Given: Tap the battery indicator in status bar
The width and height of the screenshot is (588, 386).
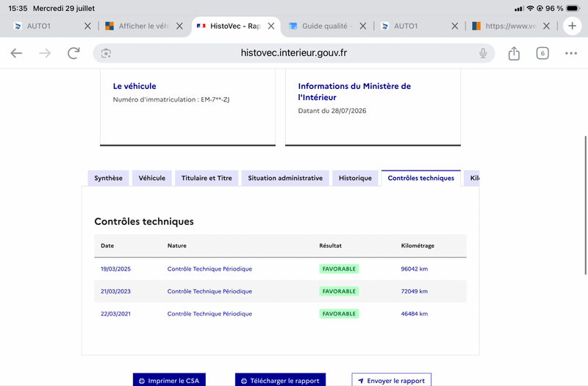Looking at the screenshot, I should (574, 8).
